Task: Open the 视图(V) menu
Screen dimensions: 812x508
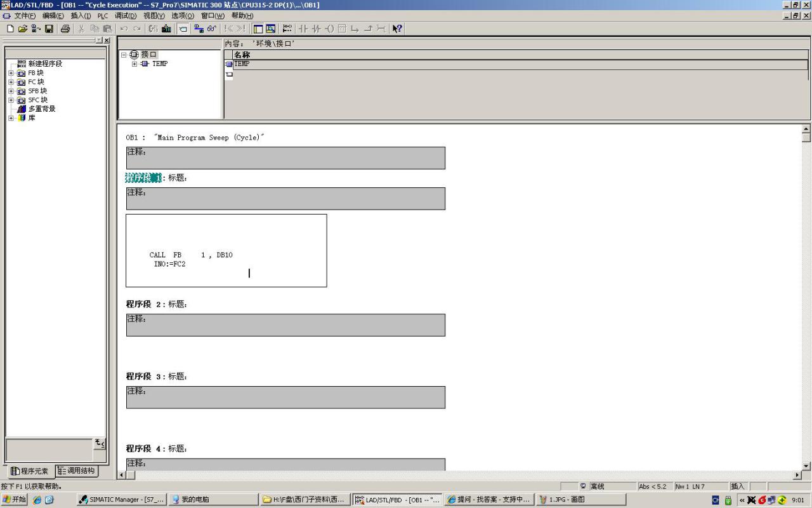Action: [x=154, y=15]
